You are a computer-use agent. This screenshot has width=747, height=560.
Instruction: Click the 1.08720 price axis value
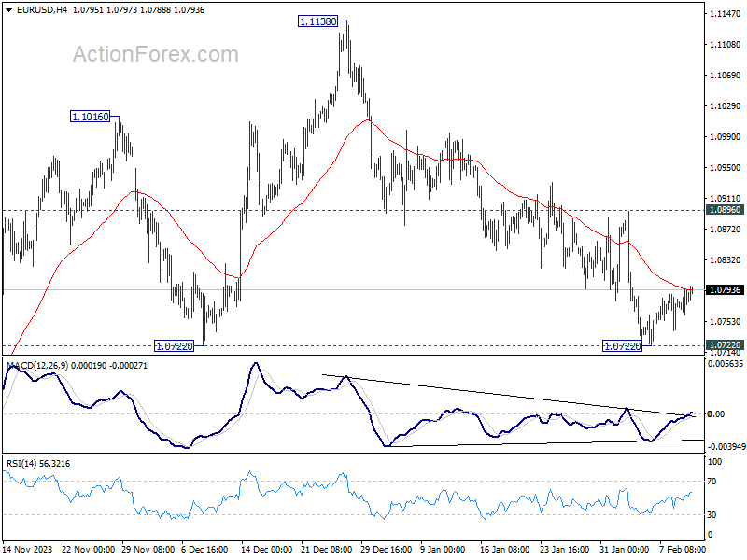click(726, 230)
